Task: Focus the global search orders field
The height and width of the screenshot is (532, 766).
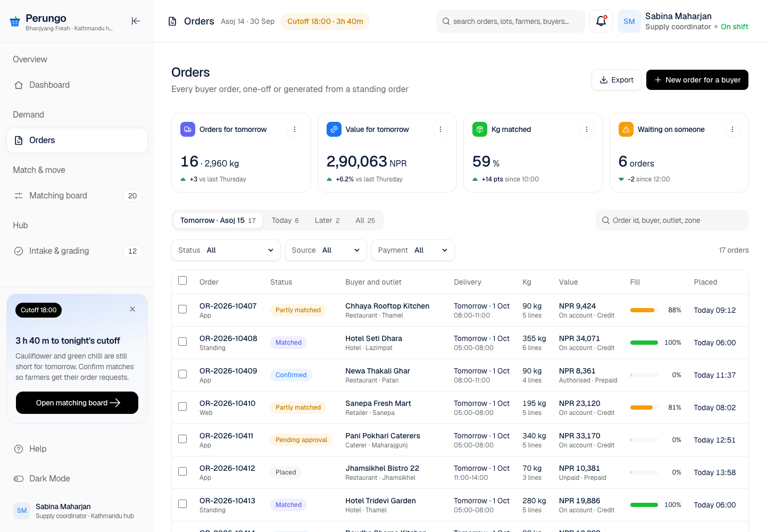Action: point(511,21)
